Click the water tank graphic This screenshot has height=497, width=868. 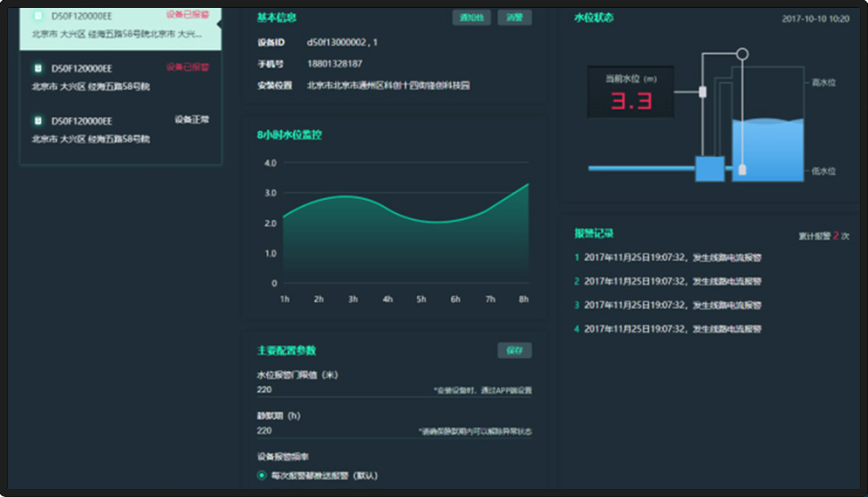(x=767, y=149)
